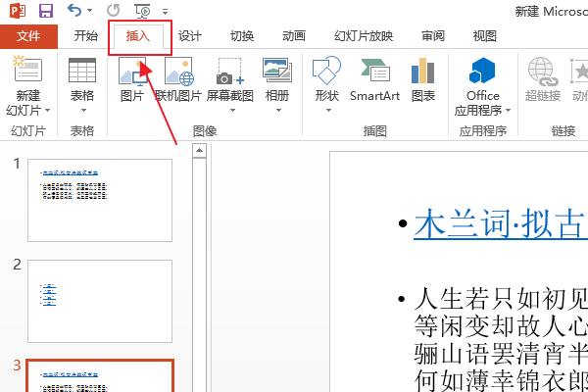Viewport: 588px width, 392px height.
Task: Open the 切换 (Transitions) tab
Action: coord(242,36)
